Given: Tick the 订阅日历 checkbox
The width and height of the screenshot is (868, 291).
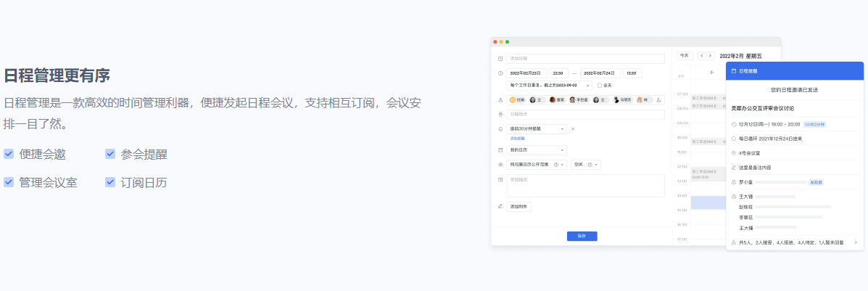Looking at the screenshot, I should coord(110,182).
